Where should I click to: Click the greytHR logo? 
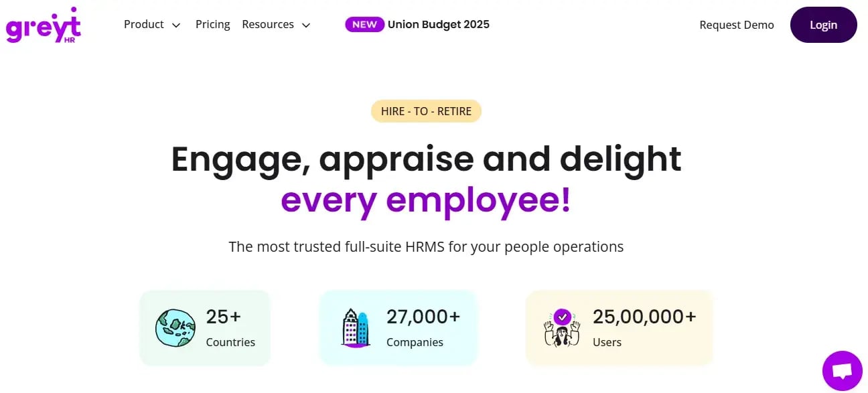pyautogui.click(x=43, y=25)
